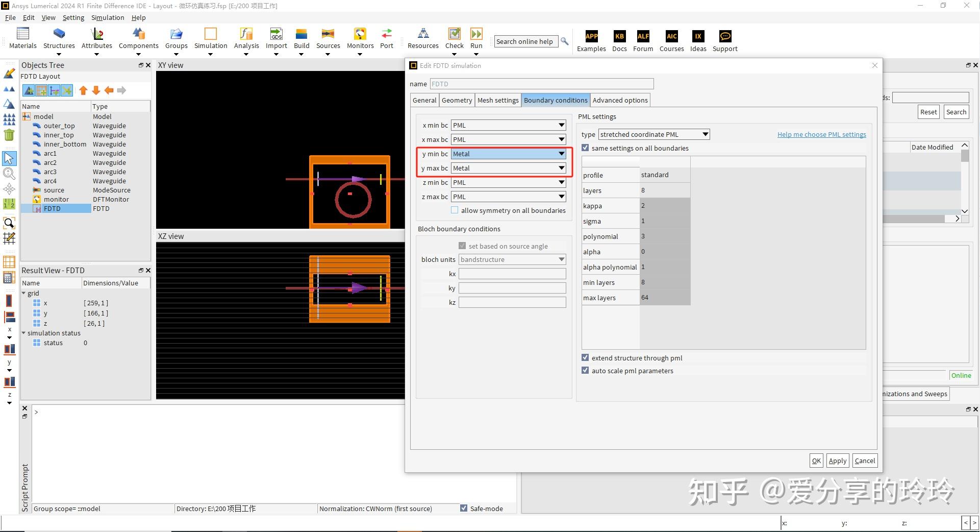Open the Simulation menu
Image resolution: width=980 pixels, height=532 pixels.
(x=108, y=17)
